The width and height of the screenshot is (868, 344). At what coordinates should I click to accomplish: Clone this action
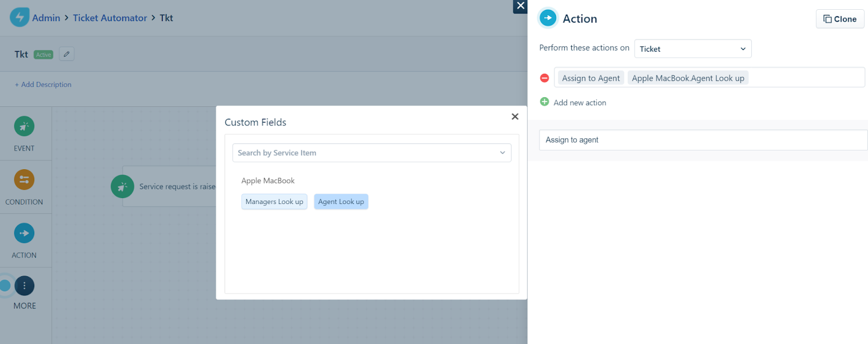(x=840, y=19)
